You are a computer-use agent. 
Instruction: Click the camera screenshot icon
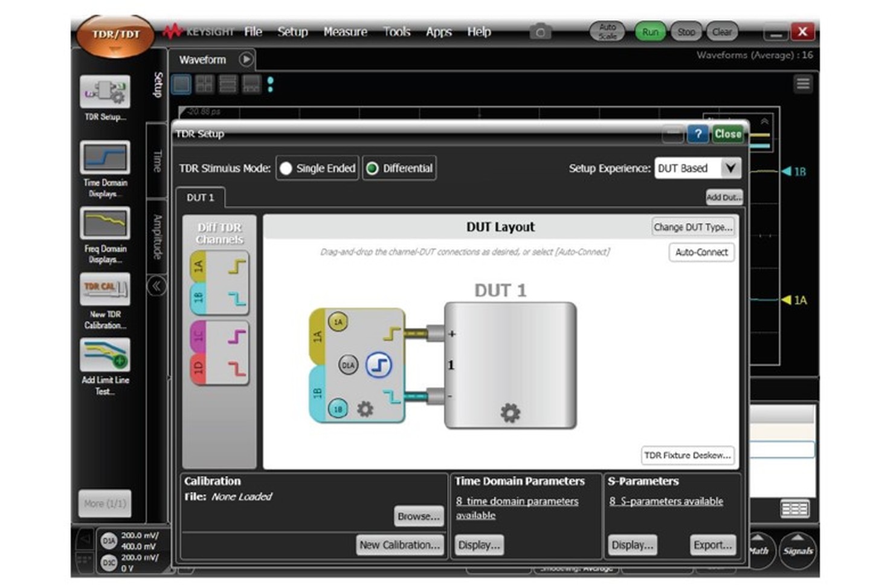click(x=540, y=31)
